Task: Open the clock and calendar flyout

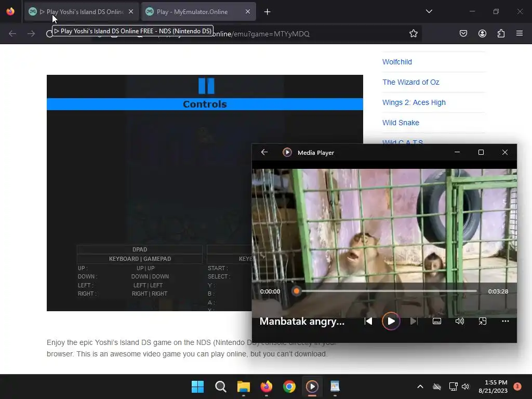Action: pos(493,387)
